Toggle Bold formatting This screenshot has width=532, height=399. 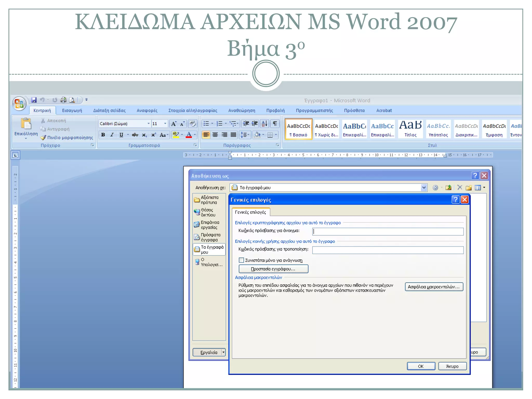click(x=103, y=135)
